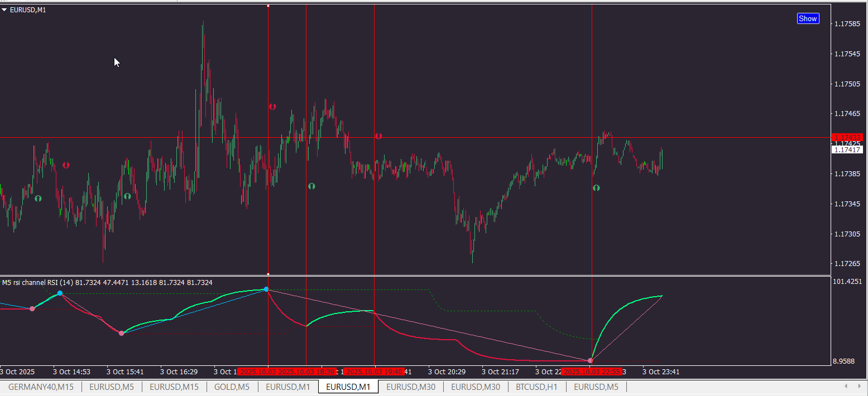Click pink RSI dot at the 22:55 line
Viewport: 868px width, 396px height.
pyautogui.click(x=591, y=361)
